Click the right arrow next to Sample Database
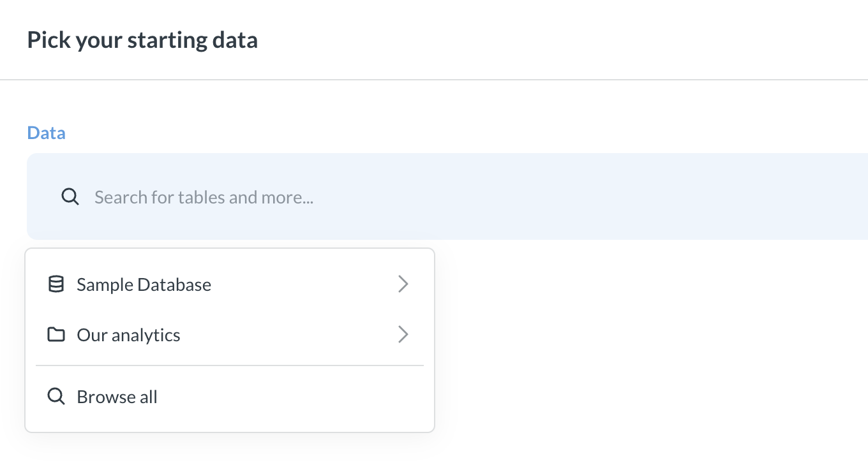Screen dimensions: 868x472 [x=403, y=284]
